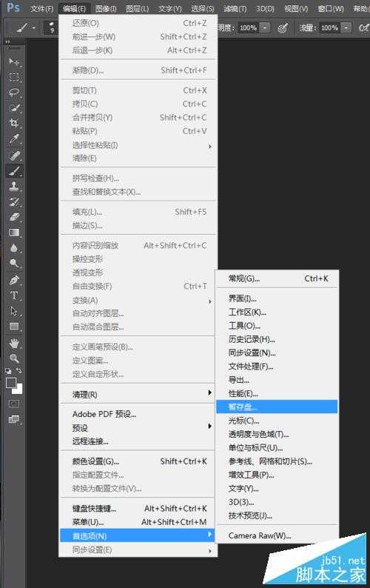Select the Move tool

pyautogui.click(x=14, y=61)
